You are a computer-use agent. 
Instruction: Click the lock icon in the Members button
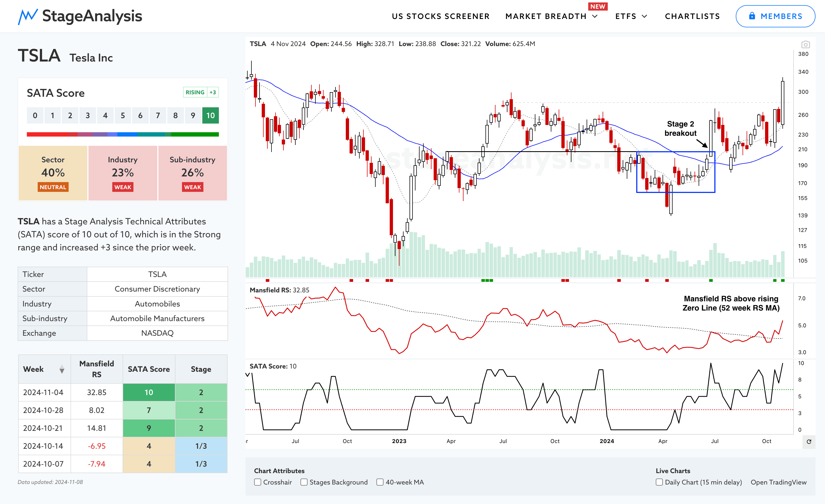pos(752,16)
